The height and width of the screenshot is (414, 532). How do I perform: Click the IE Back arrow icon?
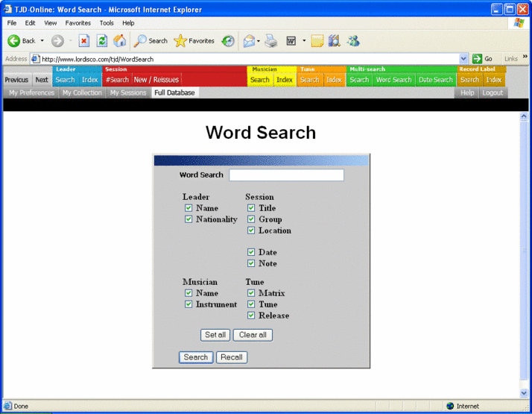pyautogui.click(x=13, y=41)
